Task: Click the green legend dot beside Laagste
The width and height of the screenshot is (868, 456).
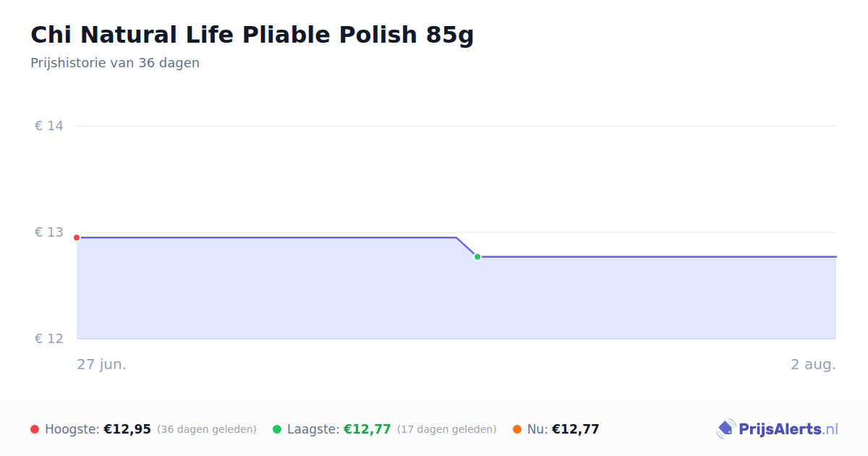Action: coord(277,429)
